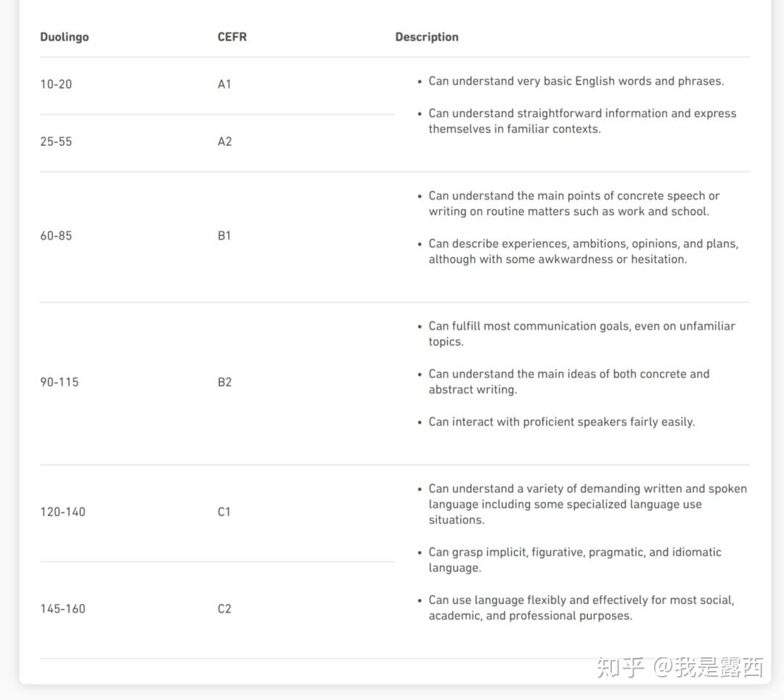Click the 'very basic English words' description
Image resolution: width=784 pixels, height=700 pixels.
576,81
